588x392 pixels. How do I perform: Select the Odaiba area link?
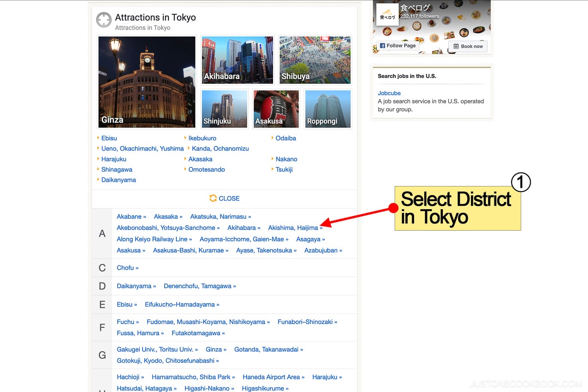coord(286,138)
